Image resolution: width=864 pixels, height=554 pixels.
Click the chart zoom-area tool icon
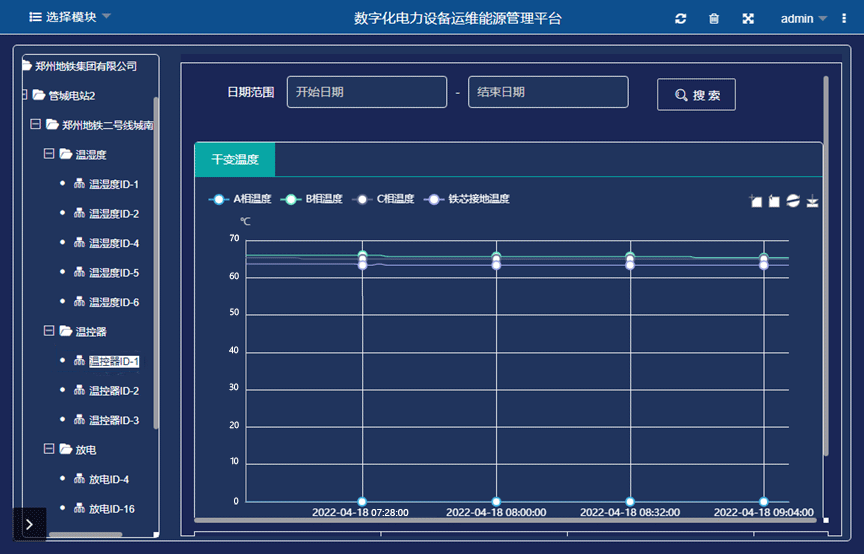point(755,201)
